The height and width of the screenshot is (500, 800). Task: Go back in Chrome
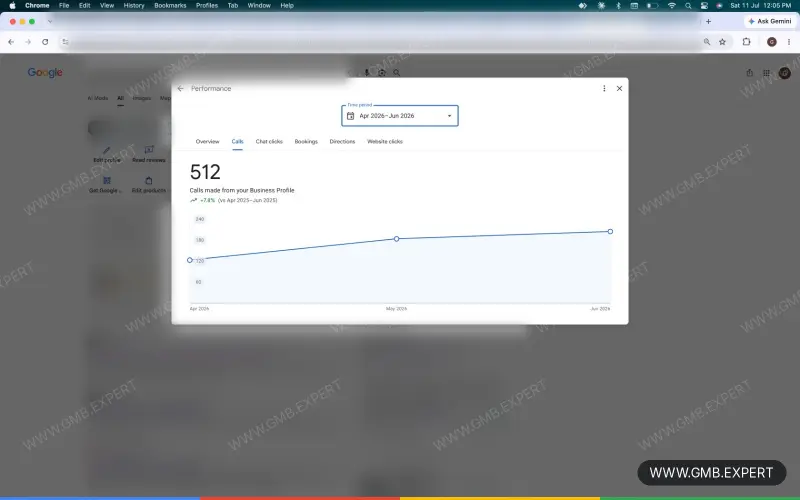point(11,42)
